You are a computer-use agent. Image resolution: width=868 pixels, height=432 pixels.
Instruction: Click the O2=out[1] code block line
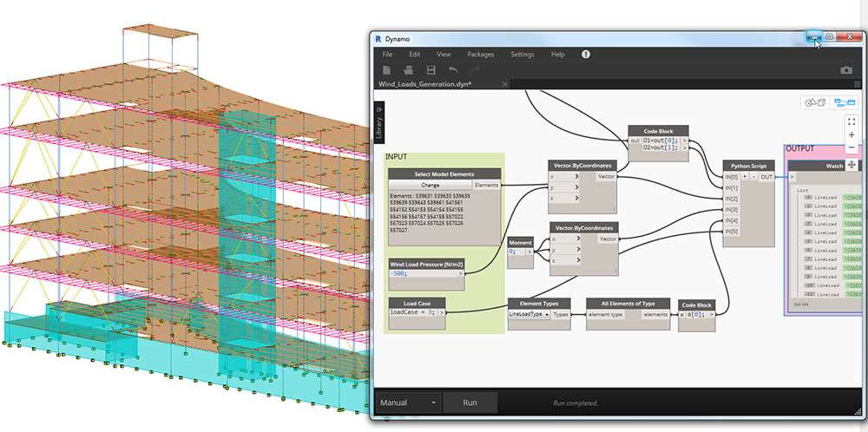point(661,148)
